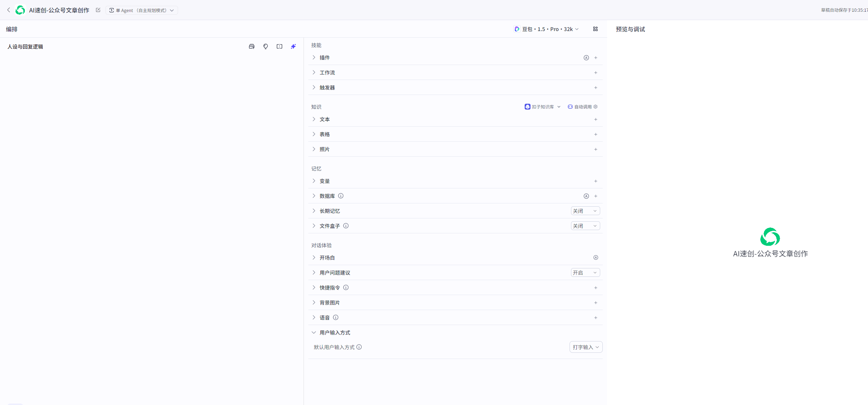The width and height of the screenshot is (868, 405).
Task: Open the 单 Agent mode dropdown
Action: click(x=142, y=10)
